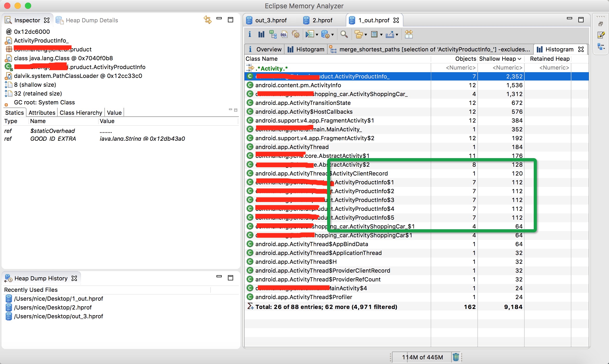Open the thread overview gears icon
The width and height of the screenshot is (609, 364).
tap(296, 34)
